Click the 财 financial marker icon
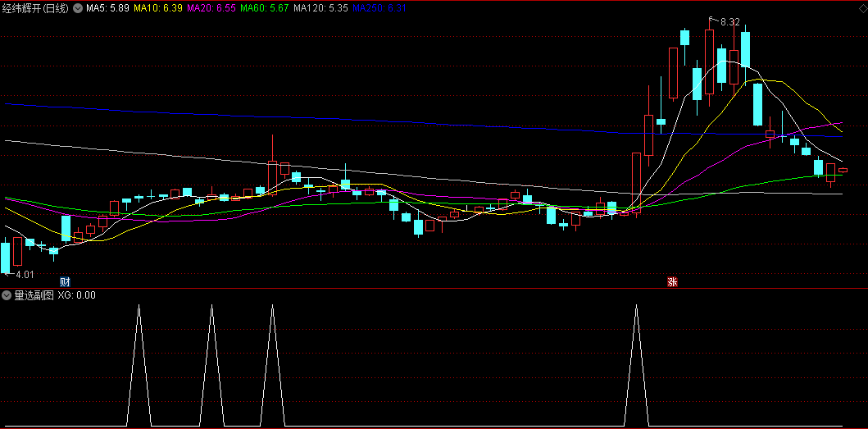This screenshot has width=868, height=429. pos(66,281)
